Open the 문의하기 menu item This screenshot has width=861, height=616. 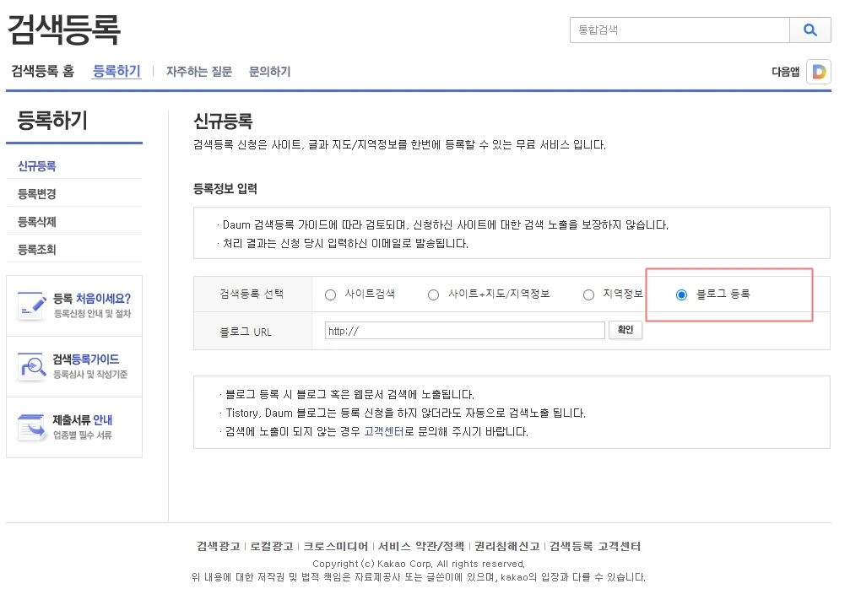point(268,72)
